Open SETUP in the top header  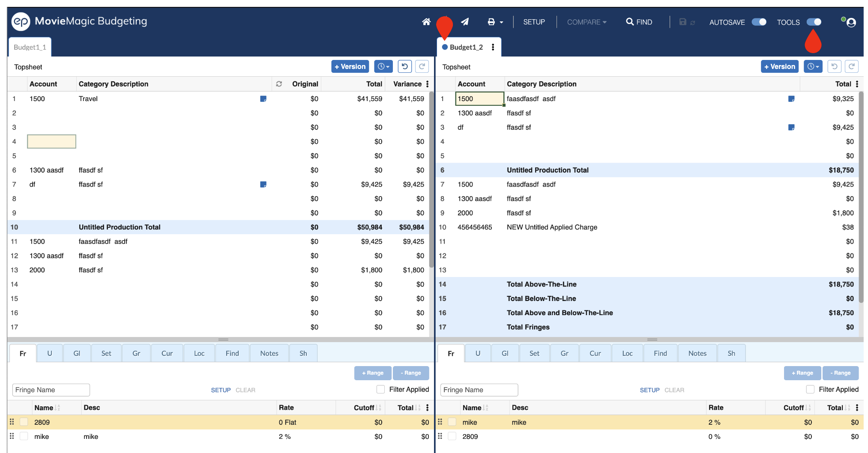point(534,22)
